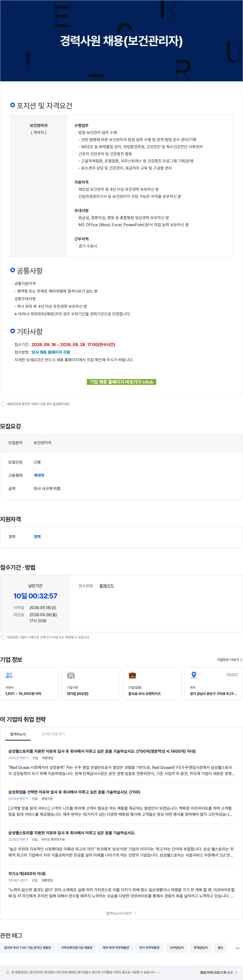Open the 삼성웰스토리를 지원한 이유 700자 essay title

(x=102, y=751)
